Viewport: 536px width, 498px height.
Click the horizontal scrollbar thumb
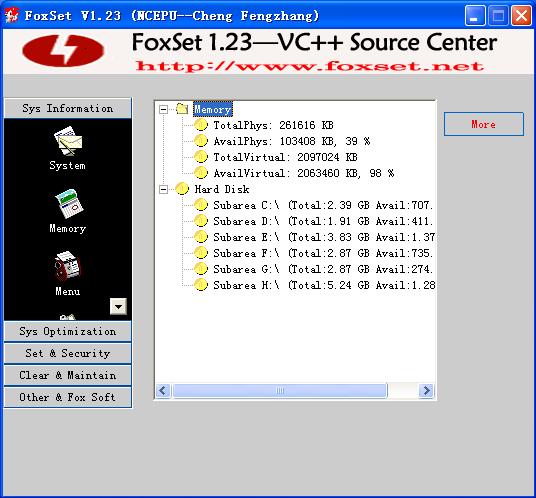coord(280,390)
